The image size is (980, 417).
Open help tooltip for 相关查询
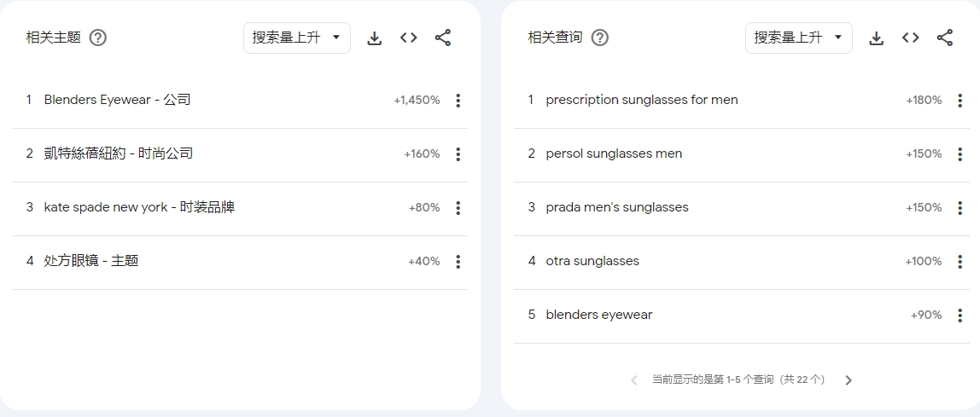(x=600, y=38)
